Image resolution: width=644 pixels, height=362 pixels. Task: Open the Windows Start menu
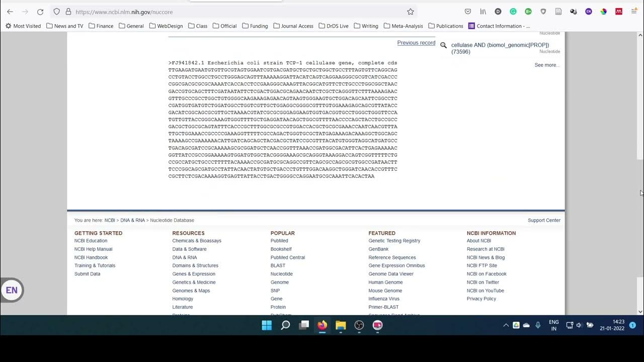(x=267, y=325)
